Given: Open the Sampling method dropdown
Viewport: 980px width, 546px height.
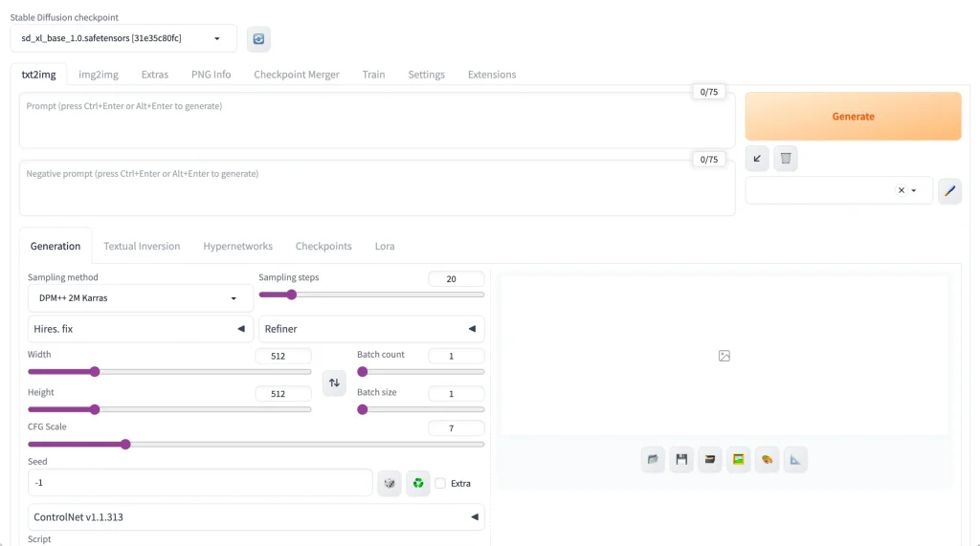Looking at the screenshot, I should click(140, 298).
